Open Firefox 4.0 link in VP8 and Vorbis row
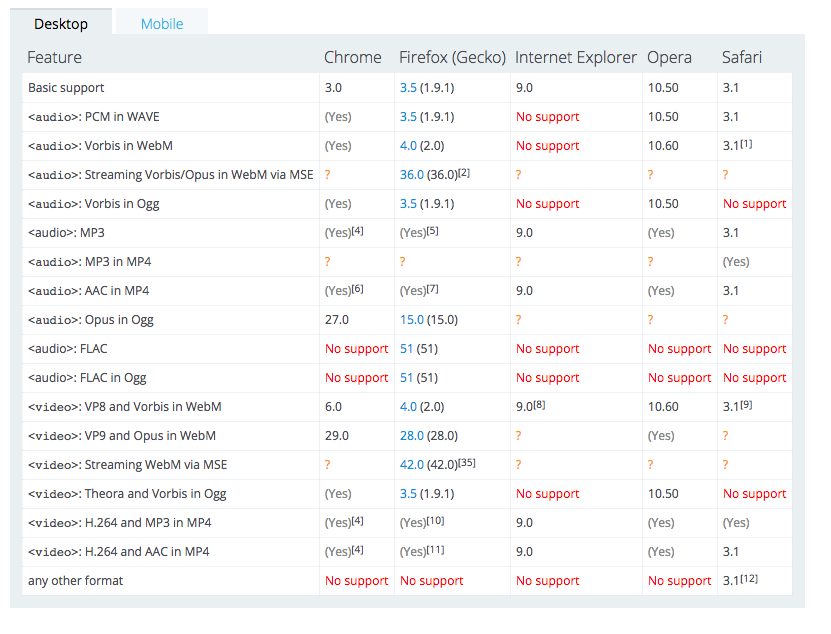831x634 pixels. point(408,407)
